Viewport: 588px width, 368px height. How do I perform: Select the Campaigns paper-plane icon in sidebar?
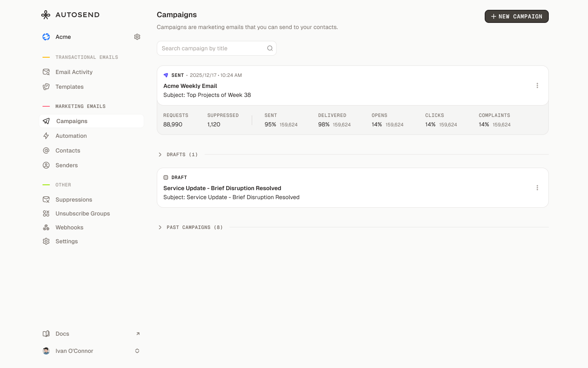point(46,121)
